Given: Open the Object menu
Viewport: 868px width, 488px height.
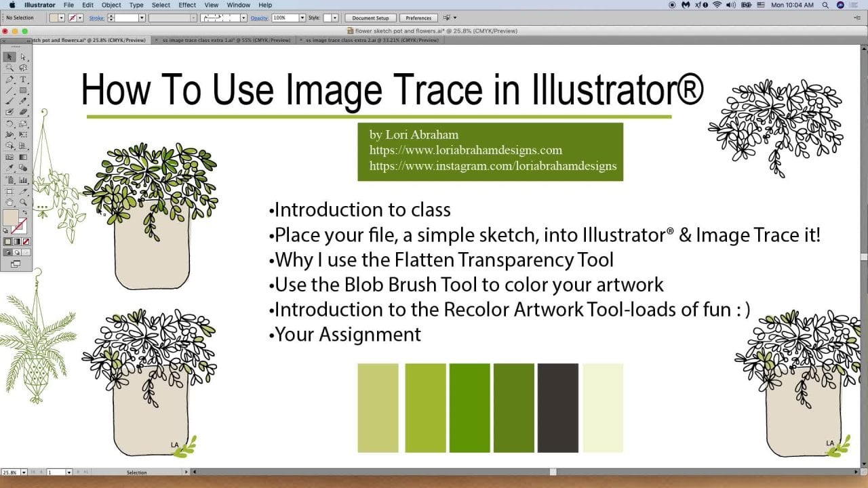Looking at the screenshot, I should tap(111, 5).
